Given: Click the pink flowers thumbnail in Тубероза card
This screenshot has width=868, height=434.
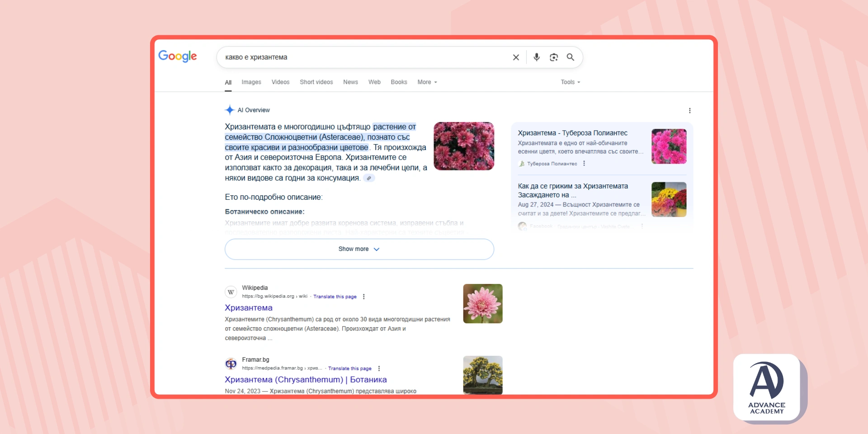Looking at the screenshot, I should pos(669,146).
